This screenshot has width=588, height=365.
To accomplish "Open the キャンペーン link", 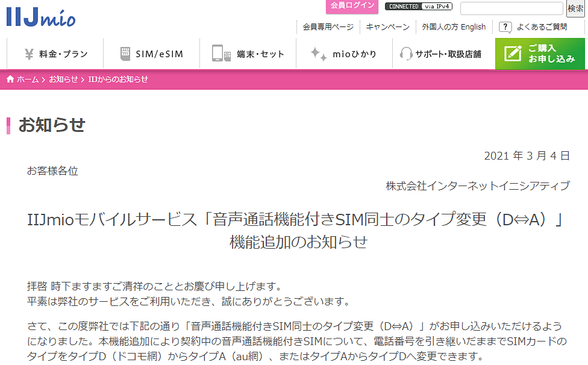I will pos(387,27).
